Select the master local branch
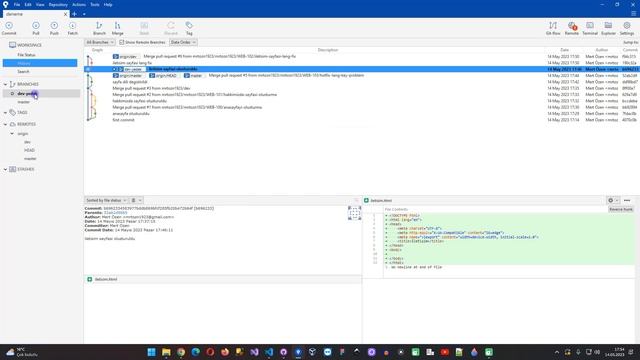 pyautogui.click(x=24, y=102)
